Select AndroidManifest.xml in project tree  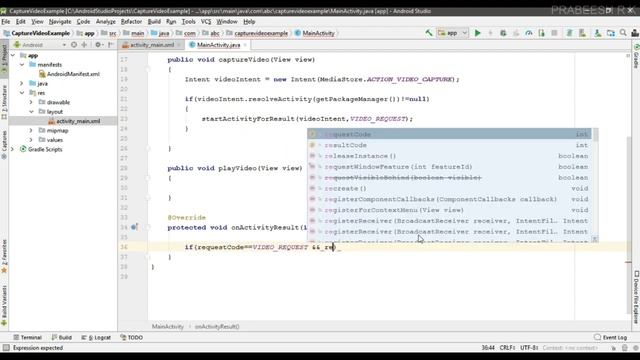point(73,74)
